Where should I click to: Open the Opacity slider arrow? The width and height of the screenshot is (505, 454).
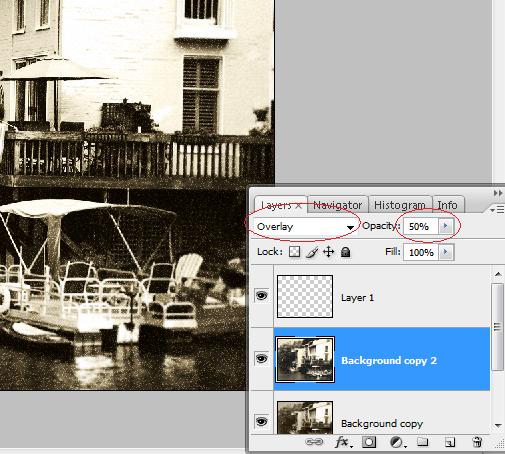pyautogui.click(x=445, y=226)
